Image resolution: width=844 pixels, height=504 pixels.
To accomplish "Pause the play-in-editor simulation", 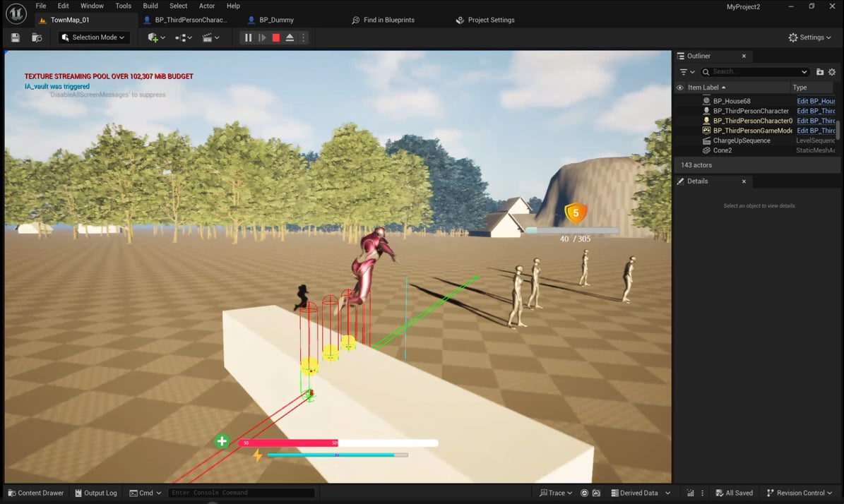I will pyautogui.click(x=248, y=37).
